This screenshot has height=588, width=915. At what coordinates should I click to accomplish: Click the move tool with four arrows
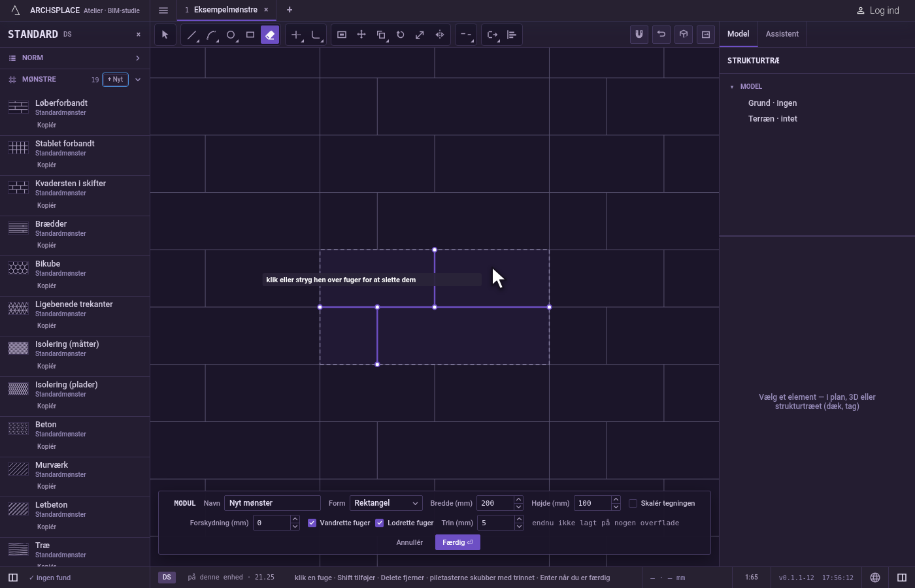pos(361,35)
